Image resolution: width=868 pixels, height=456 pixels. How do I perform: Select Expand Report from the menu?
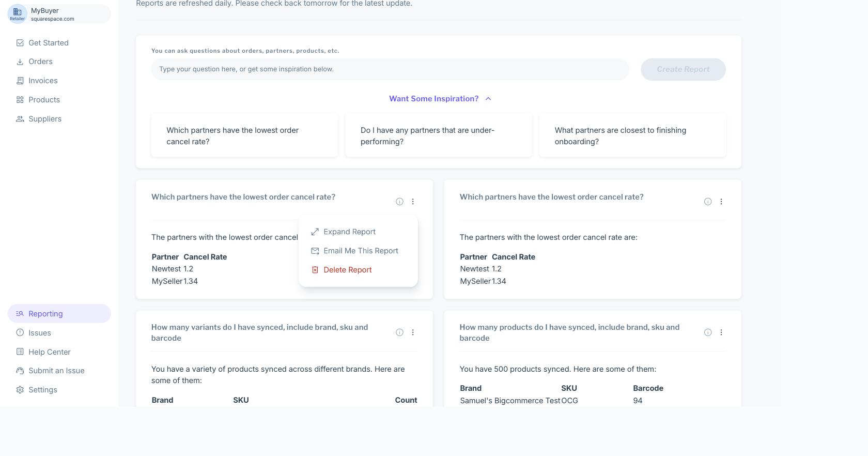coord(349,232)
